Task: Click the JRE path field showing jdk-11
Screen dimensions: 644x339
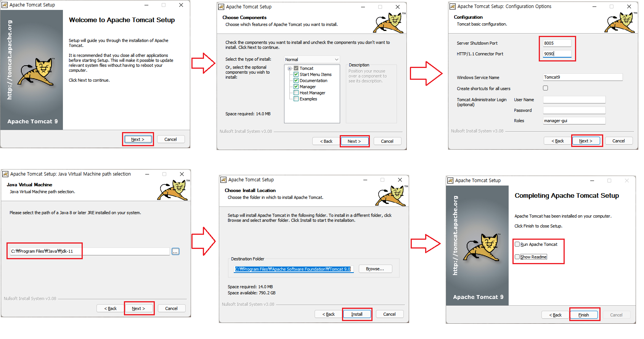Action: [90, 251]
